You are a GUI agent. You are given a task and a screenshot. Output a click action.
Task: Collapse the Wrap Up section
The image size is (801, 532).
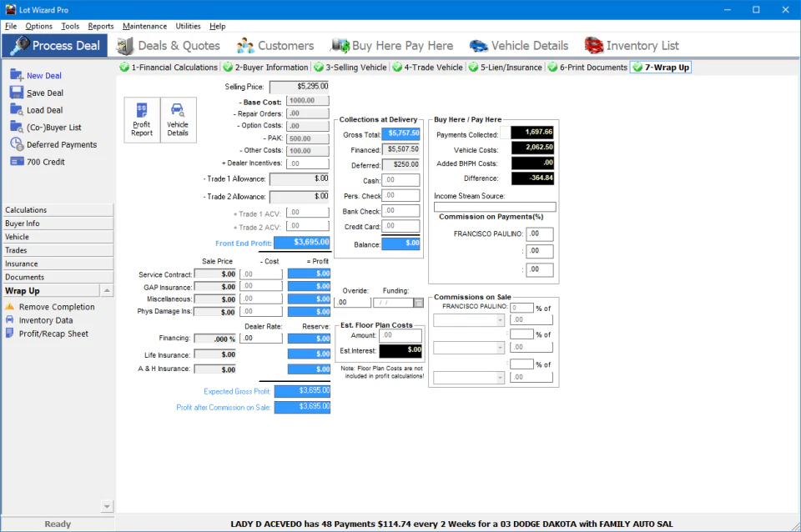tap(108, 290)
